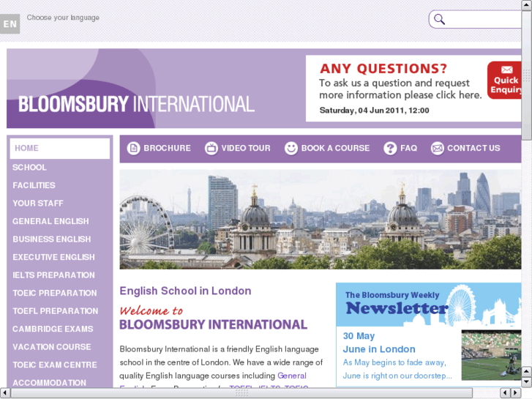Click the horizontal scrollbar right arrow

tap(516, 393)
